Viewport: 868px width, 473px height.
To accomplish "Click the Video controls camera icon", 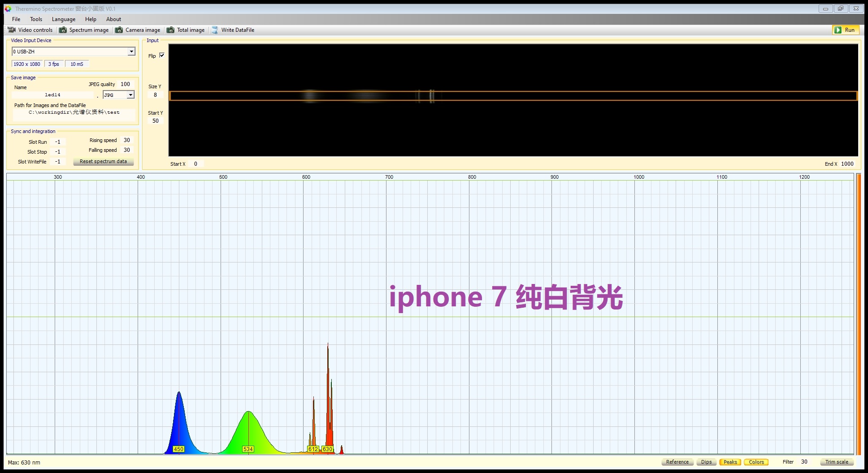I will 12,30.
